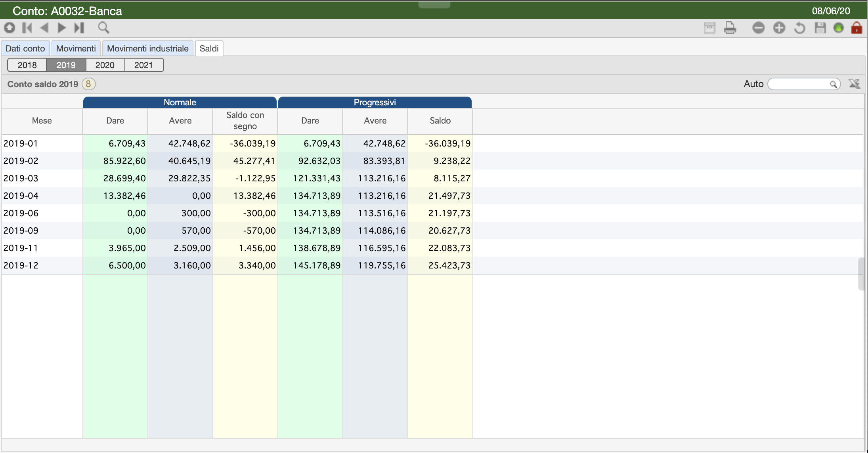Sort by the Mese column header
The width and height of the screenshot is (868, 453).
(42, 121)
